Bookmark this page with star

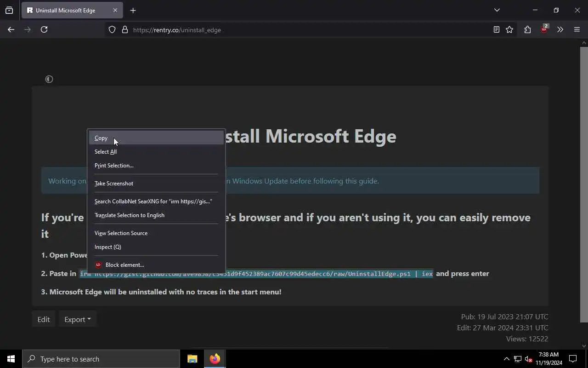(x=509, y=29)
